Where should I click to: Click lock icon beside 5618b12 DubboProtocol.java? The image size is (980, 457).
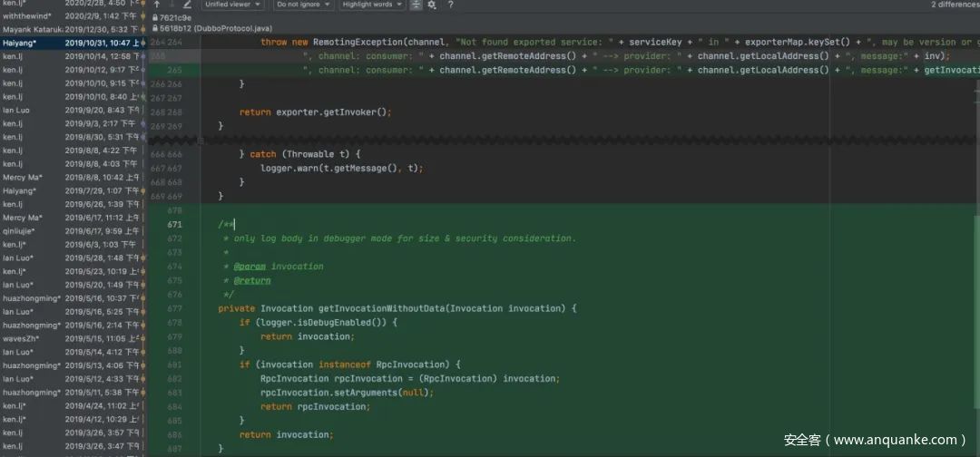click(x=154, y=28)
